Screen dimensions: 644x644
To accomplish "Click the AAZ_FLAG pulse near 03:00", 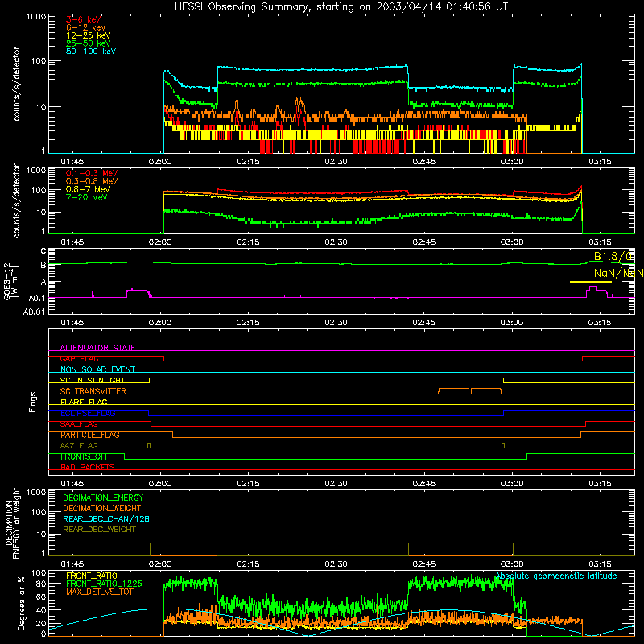I will pos(503,446).
